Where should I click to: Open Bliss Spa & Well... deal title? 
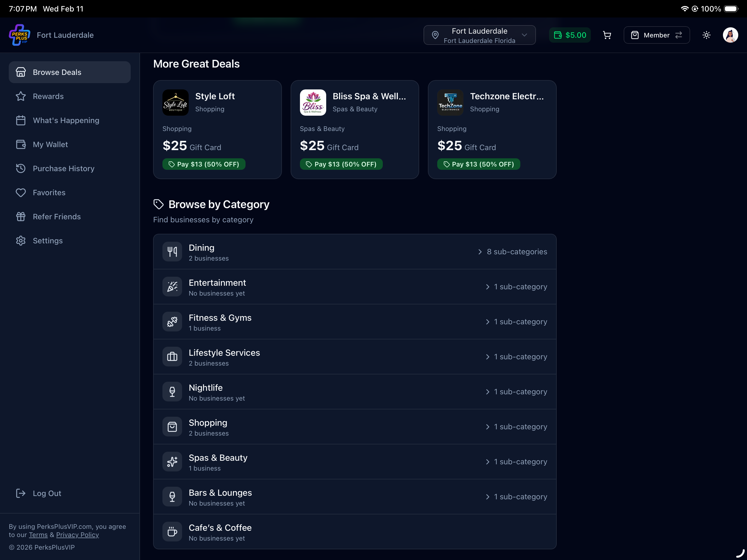(x=369, y=96)
